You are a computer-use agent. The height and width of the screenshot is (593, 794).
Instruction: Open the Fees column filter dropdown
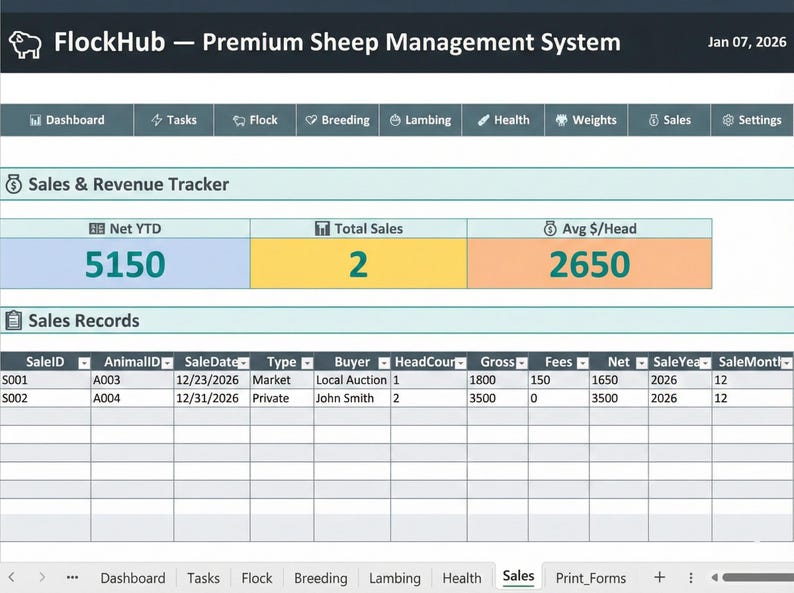click(x=583, y=363)
